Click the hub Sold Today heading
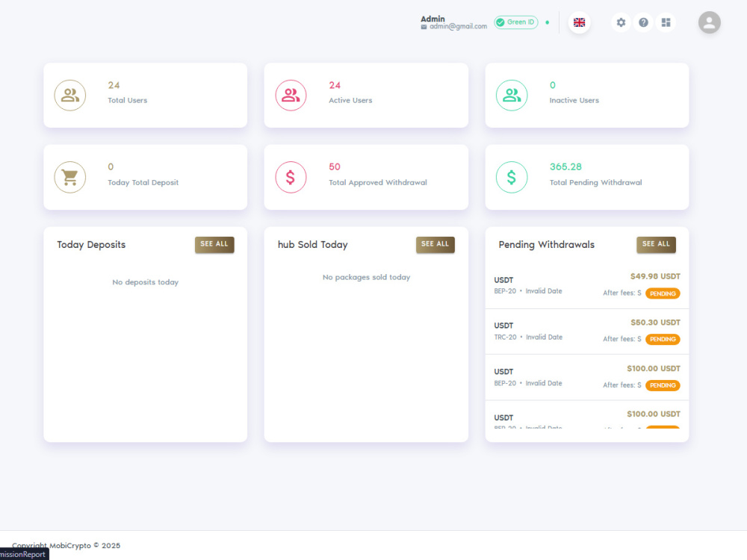747x560 pixels. [x=312, y=245]
